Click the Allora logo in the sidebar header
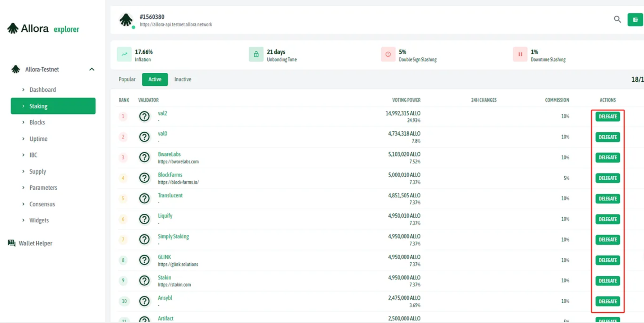The width and height of the screenshot is (644, 323). [x=13, y=28]
